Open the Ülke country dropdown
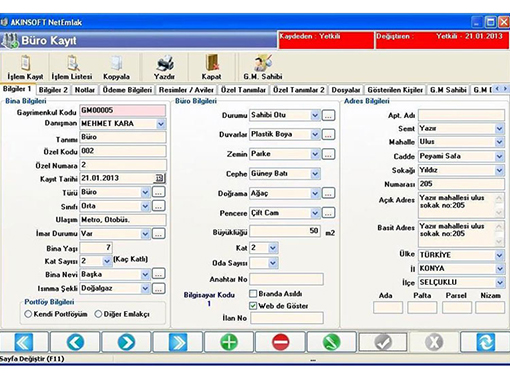The width and height of the screenshot is (510, 380). coord(499,255)
